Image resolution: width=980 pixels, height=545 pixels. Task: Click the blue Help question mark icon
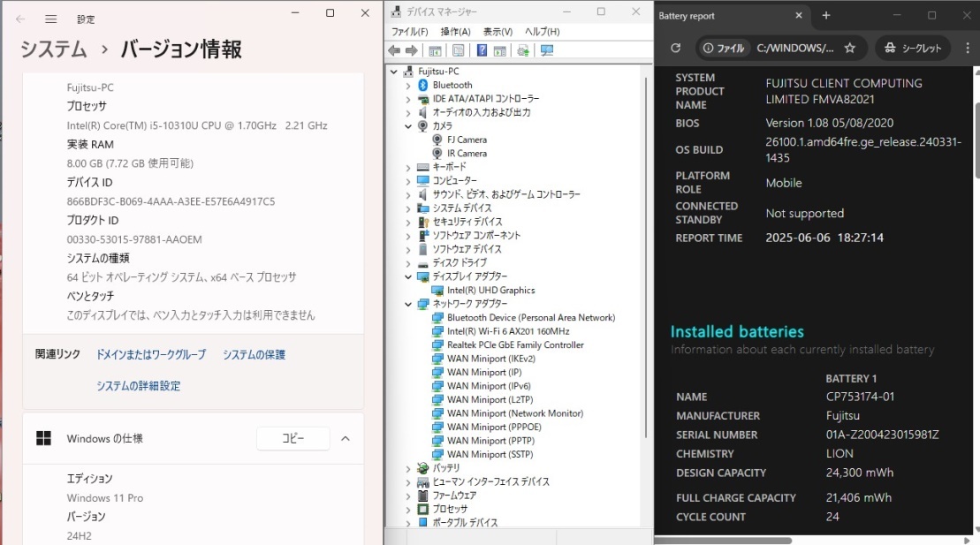(482, 50)
